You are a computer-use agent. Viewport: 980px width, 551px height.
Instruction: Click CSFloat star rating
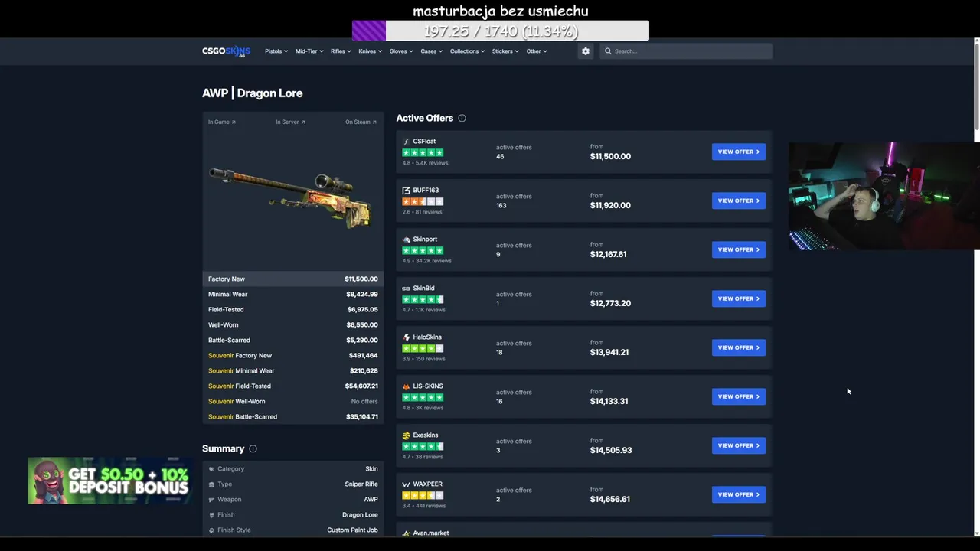423,152
